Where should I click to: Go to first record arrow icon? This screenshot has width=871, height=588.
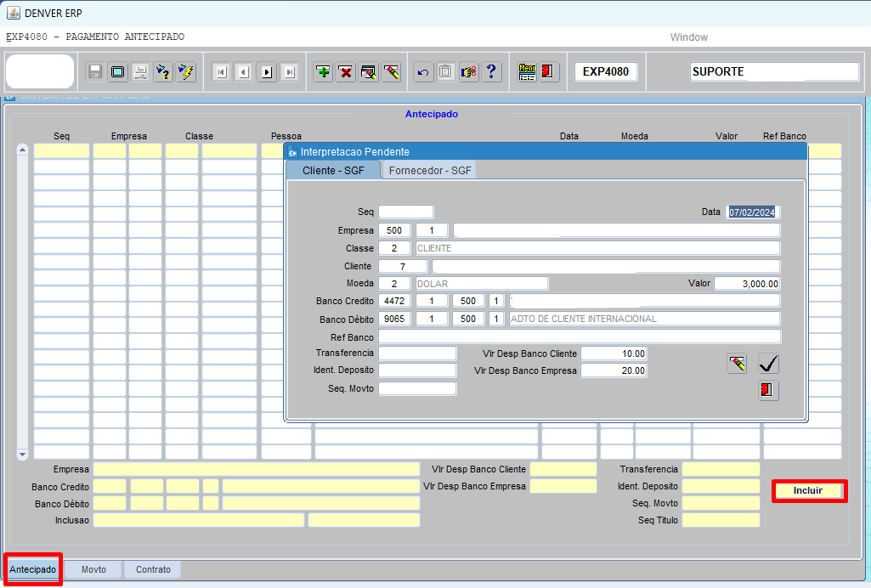coord(221,71)
